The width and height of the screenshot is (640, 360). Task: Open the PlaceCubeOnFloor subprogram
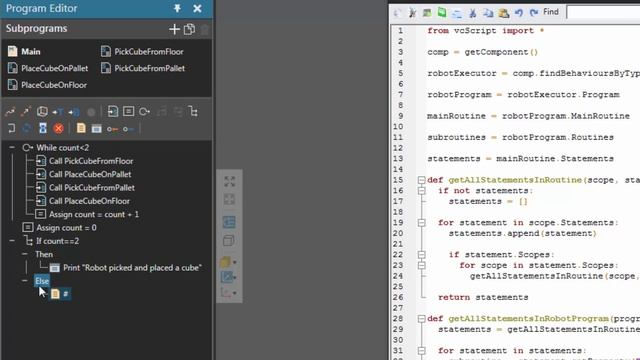(47, 85)
